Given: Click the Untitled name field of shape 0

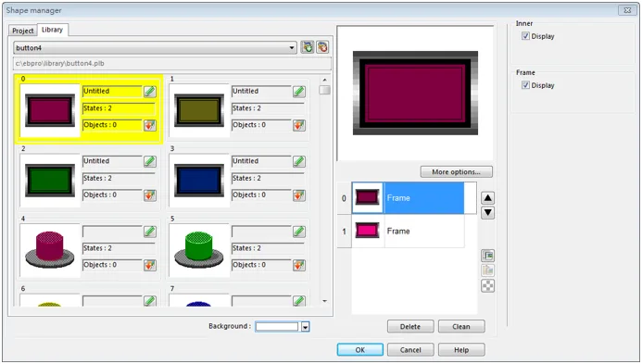Looking at the screenshot, I should point(113,92).
